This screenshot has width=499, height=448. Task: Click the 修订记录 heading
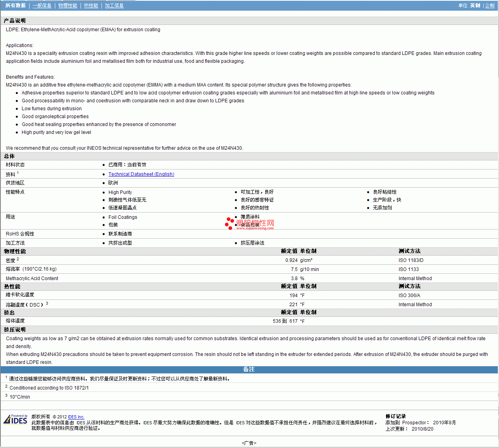pyautogui.click(x=396, y=416)
